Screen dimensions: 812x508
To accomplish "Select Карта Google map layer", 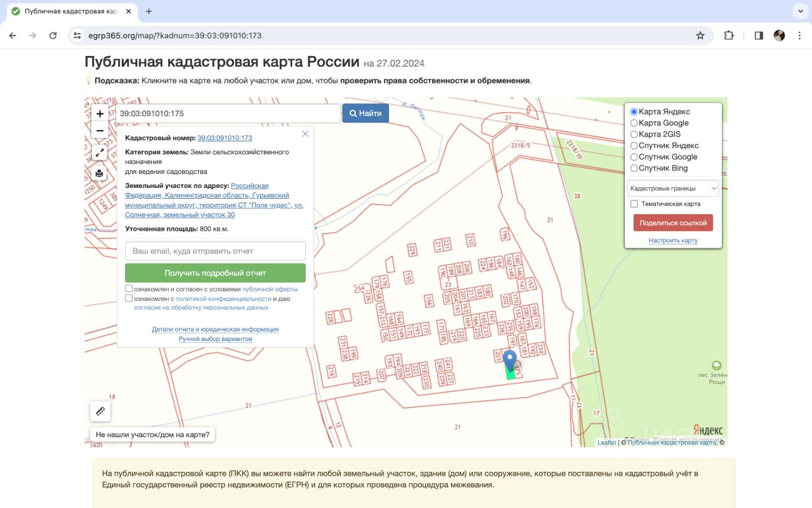I will (634, 123).
